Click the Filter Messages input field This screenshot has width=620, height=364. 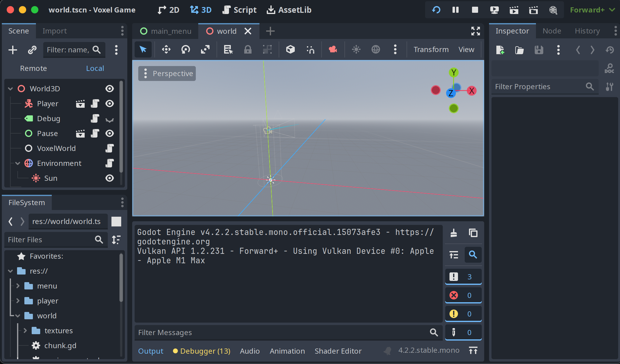tap(282, 333)
